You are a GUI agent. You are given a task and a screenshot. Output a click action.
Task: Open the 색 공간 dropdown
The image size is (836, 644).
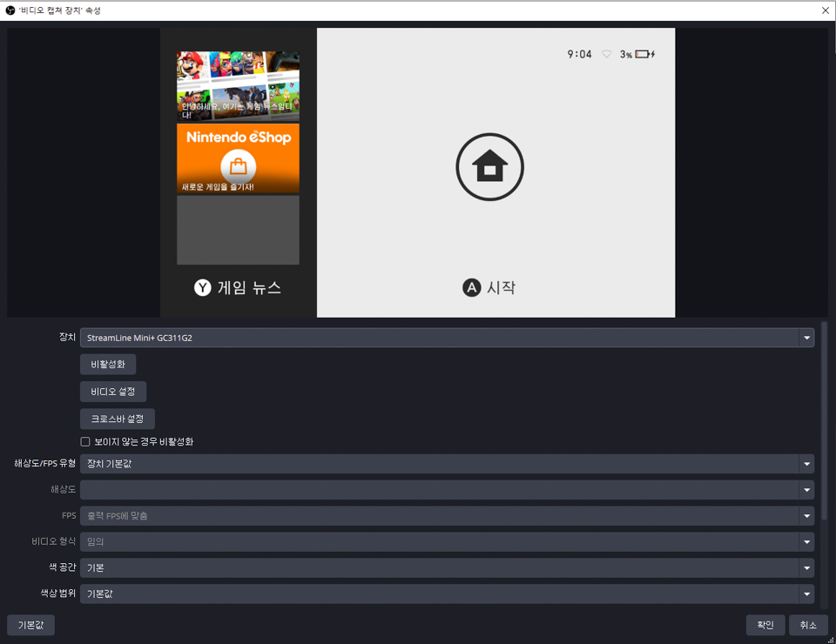click(x=447, y=567)
